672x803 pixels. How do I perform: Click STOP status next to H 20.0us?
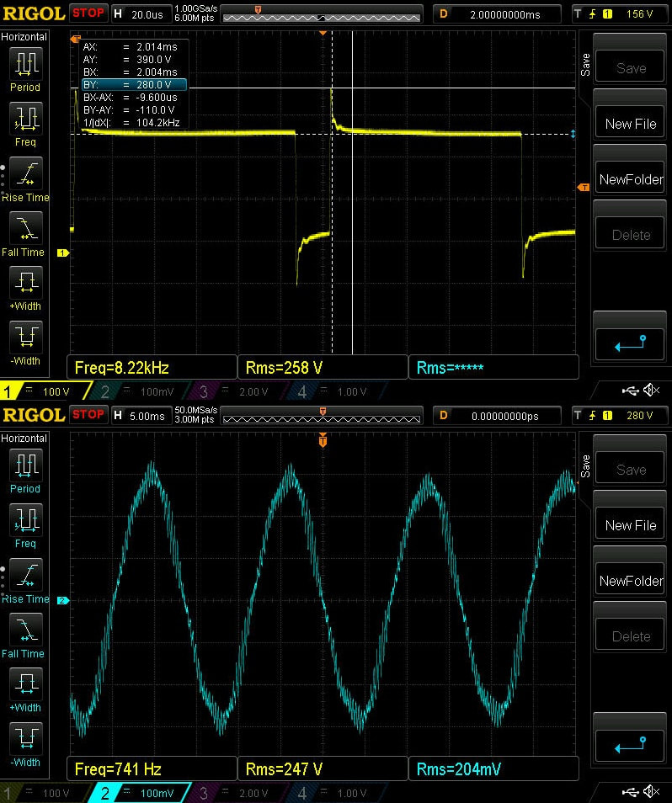pyautogui.click(x=88, y=13)
